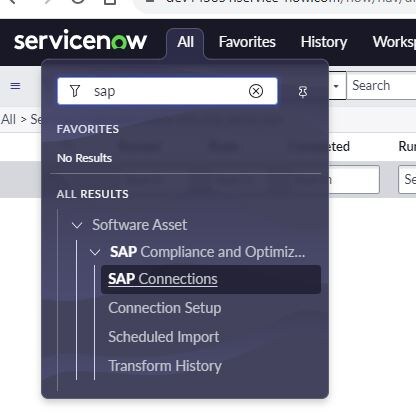Screen dimensions: 416x417
Task: Open the Favorites menu
Action: coord(247,42)
